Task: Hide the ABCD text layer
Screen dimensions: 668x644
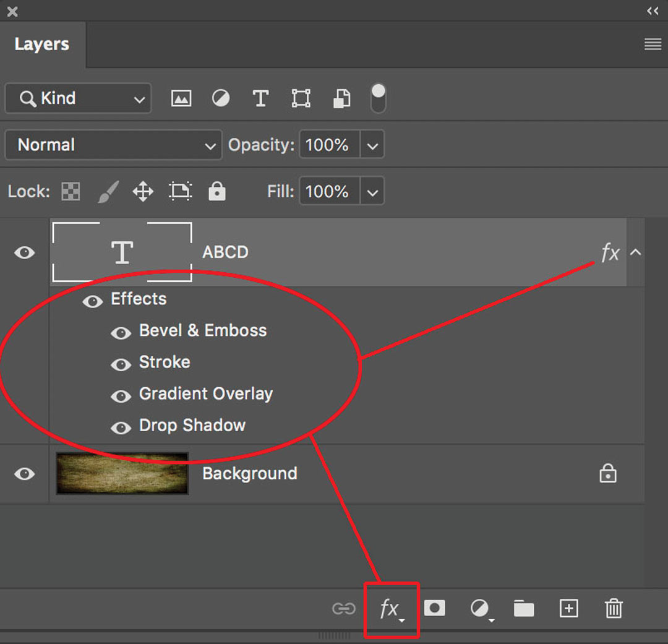Action: tap(25, 252)
